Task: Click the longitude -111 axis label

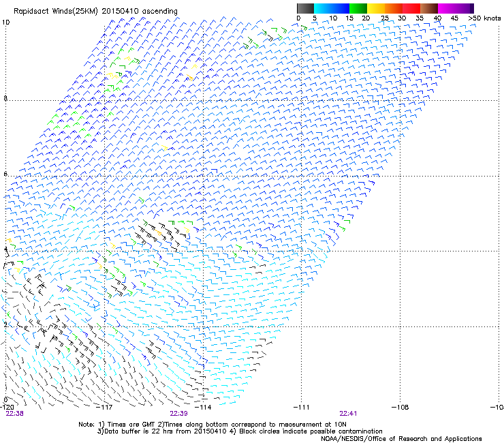Action: [x=302, y=408]
